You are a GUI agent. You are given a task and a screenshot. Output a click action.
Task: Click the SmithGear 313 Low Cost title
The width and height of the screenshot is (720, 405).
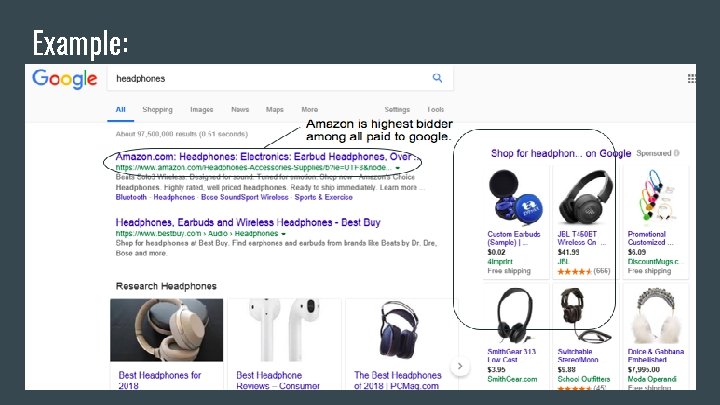(512, 355)
